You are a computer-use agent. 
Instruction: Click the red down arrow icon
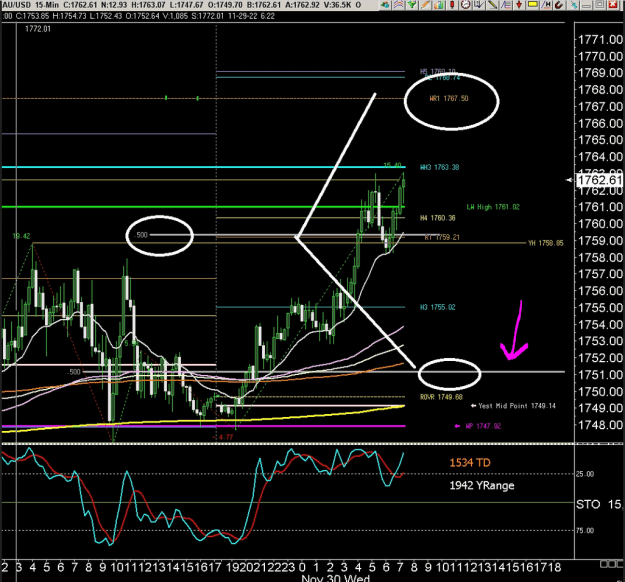click(x=519, y=5)
